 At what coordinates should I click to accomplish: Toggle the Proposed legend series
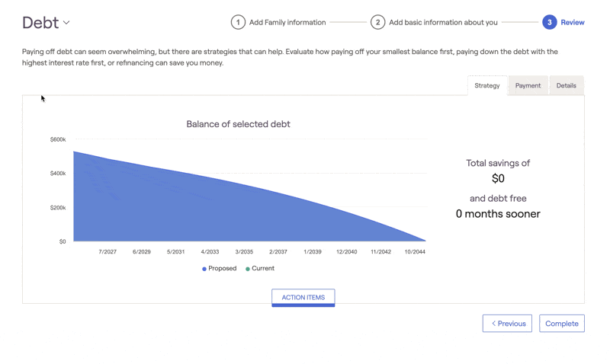(x=220, y=269)
